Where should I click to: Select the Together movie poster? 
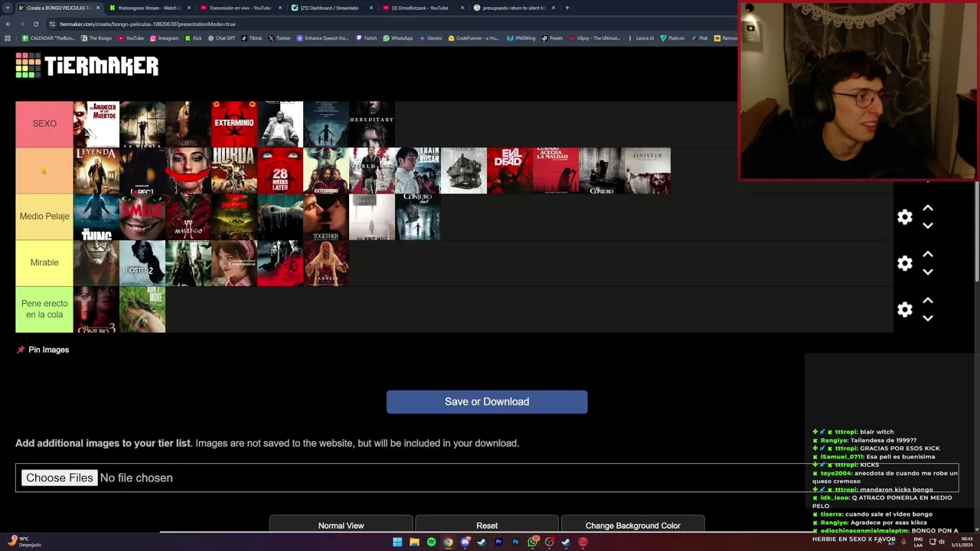pyautogui.click(x=326, y=217)
